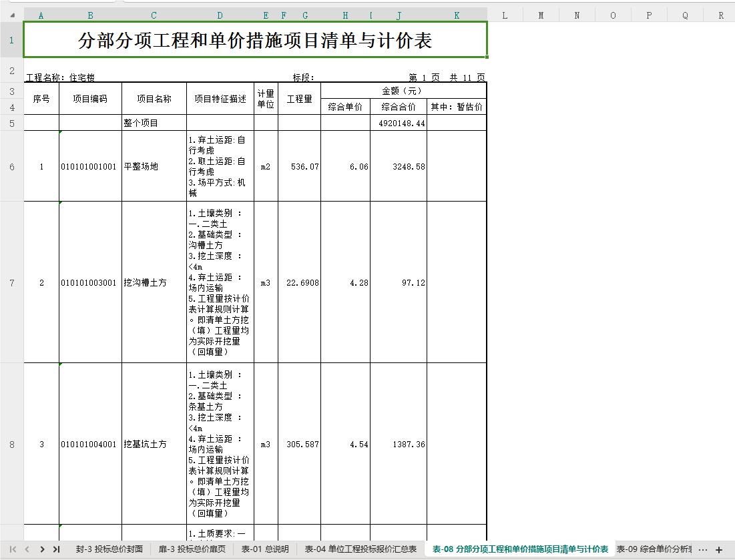Click the select-all corner triangle
The width and height of the screenshot is (735, 560).
13,15
